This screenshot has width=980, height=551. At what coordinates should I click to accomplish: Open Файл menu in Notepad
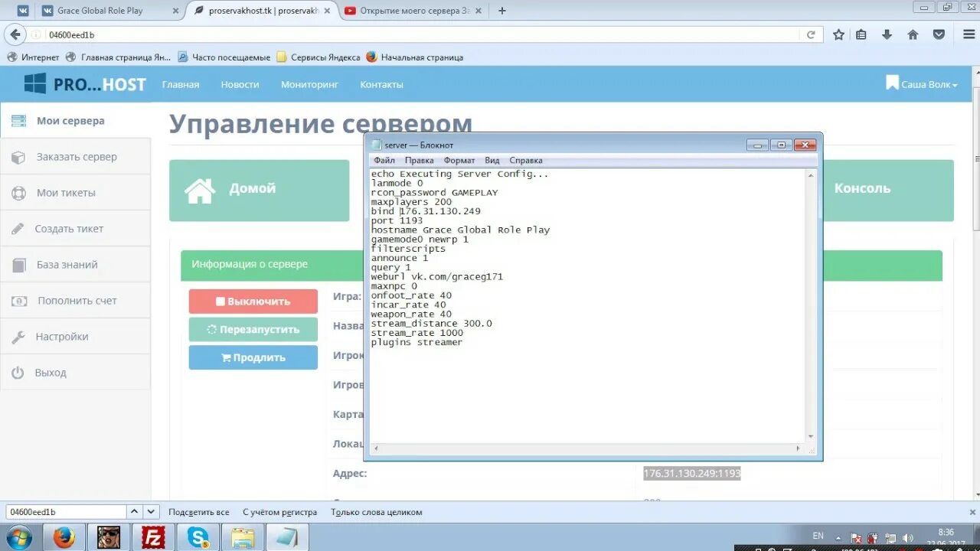click(384, 160)
